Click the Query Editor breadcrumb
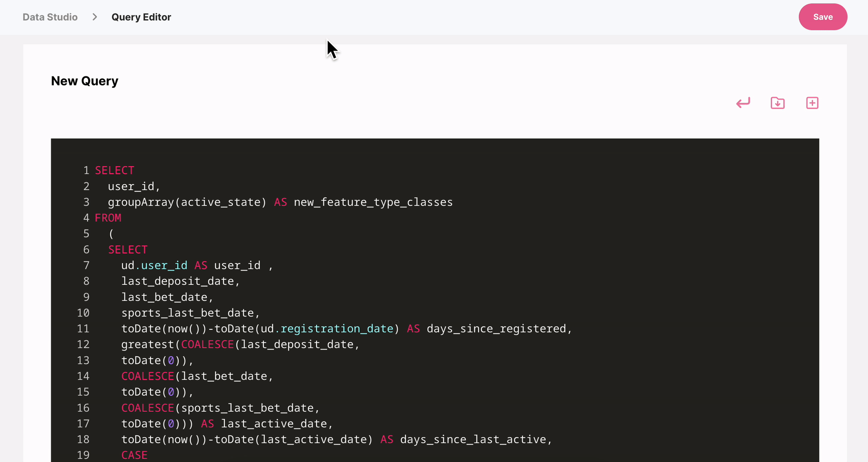This screenshot has width=868, height=462. [x=141, y=17]
